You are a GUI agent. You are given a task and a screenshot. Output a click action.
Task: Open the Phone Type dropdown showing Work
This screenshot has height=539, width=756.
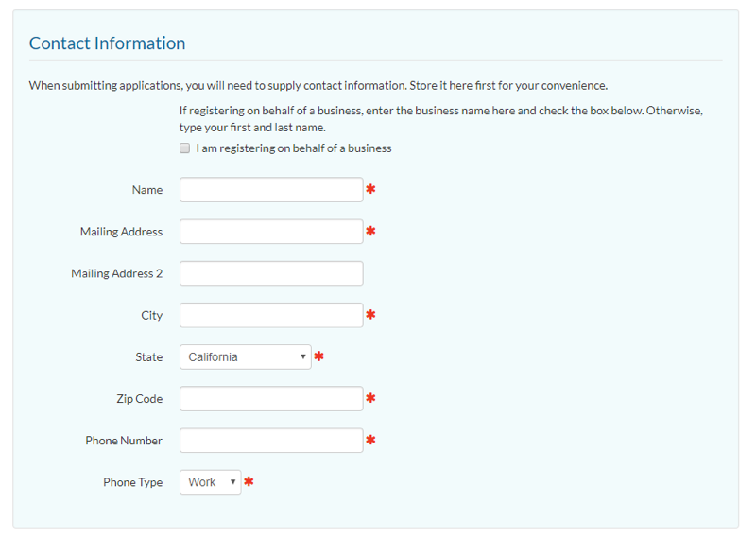(210, 482)
